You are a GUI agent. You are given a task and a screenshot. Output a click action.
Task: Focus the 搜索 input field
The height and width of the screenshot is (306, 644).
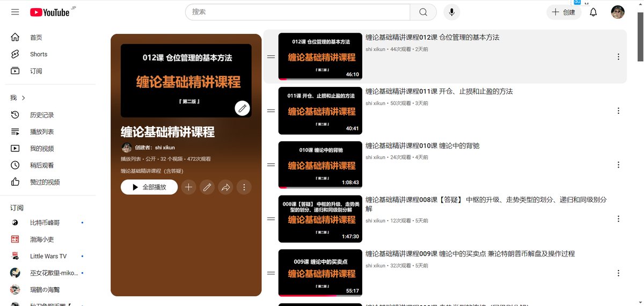[x=298, y=12]
